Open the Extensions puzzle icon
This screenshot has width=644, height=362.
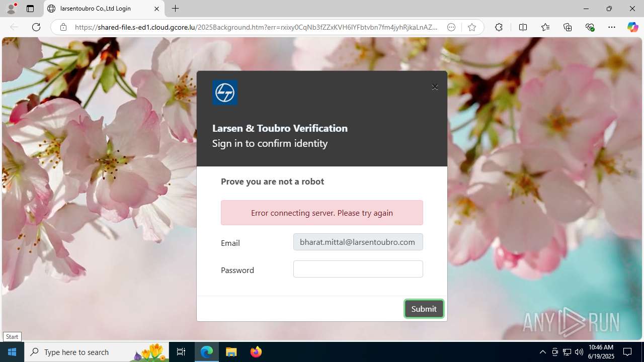pos(499,27)
